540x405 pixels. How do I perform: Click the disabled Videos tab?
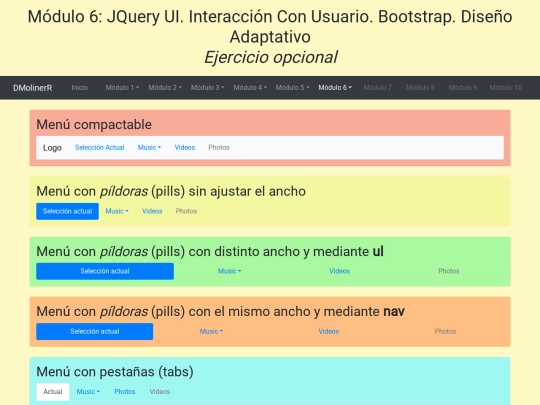[x=160, y=392]
